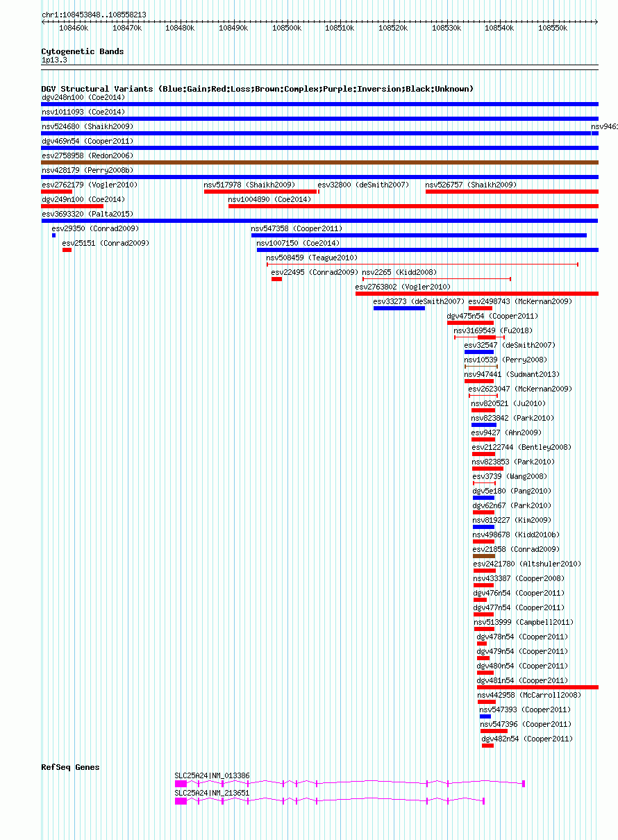Viewport: 618px width, 840px height.
Task: Select the esv22495 (Conrad2009) variant
Action: click(276, 279)
